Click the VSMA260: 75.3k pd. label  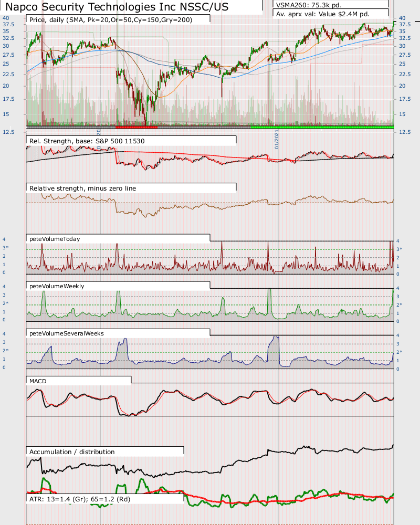click(x=309, y=5)
